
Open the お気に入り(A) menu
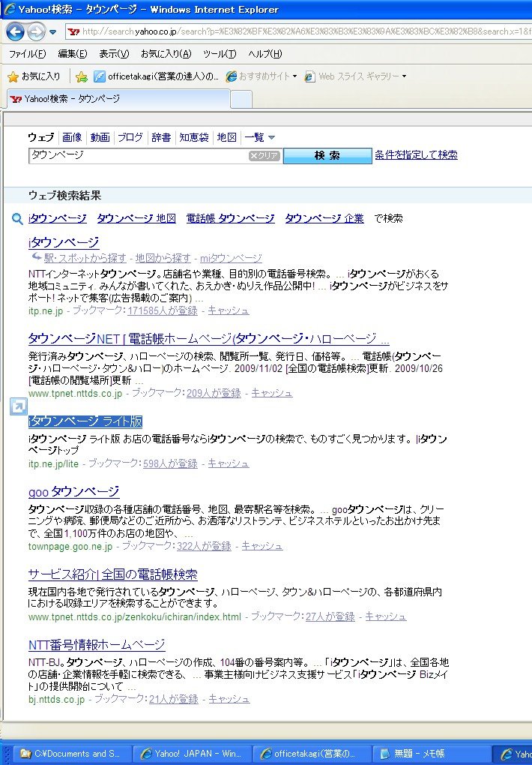coord(166,54)
